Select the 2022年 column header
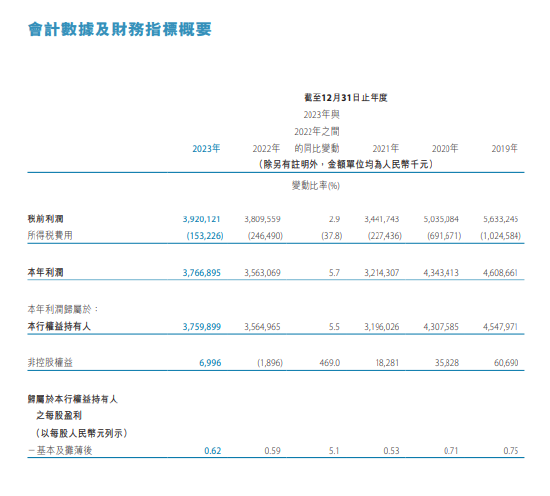Viewport: 550px width, 496px height. (x=266, y=148)
